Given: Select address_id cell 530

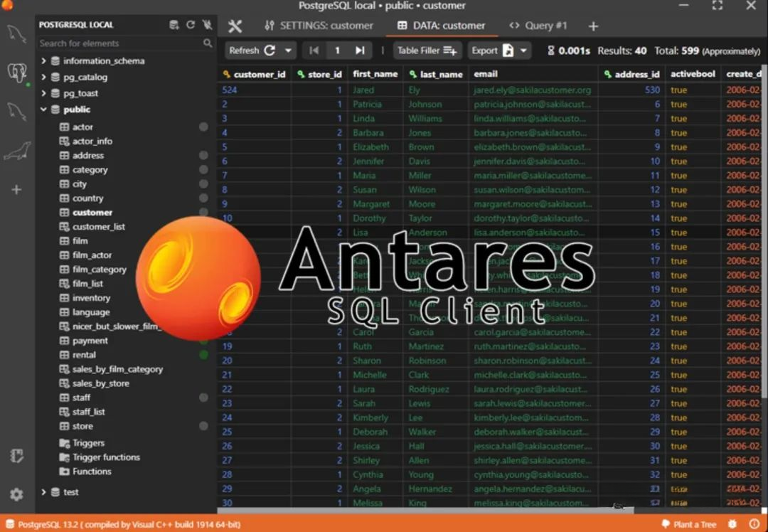Looking at the screenshot, I should click(x=632, y=90).
